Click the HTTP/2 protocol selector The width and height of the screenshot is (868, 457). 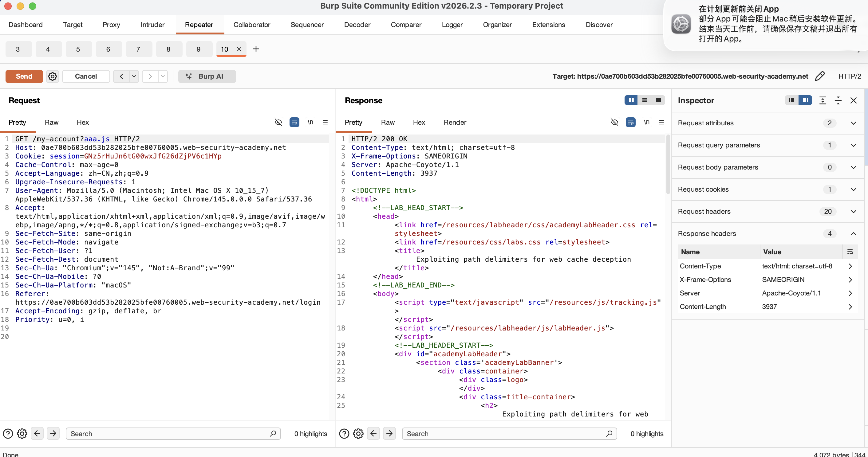(x=850, y=76)
